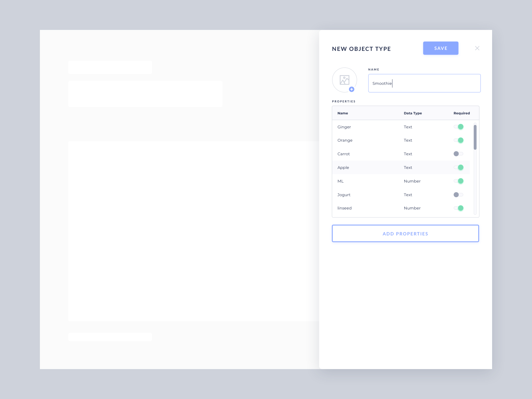The width and height of the screenshot is (532, 399).
Task: Disable the Required toggle for Ginger
Action: [x=459, y=127]
